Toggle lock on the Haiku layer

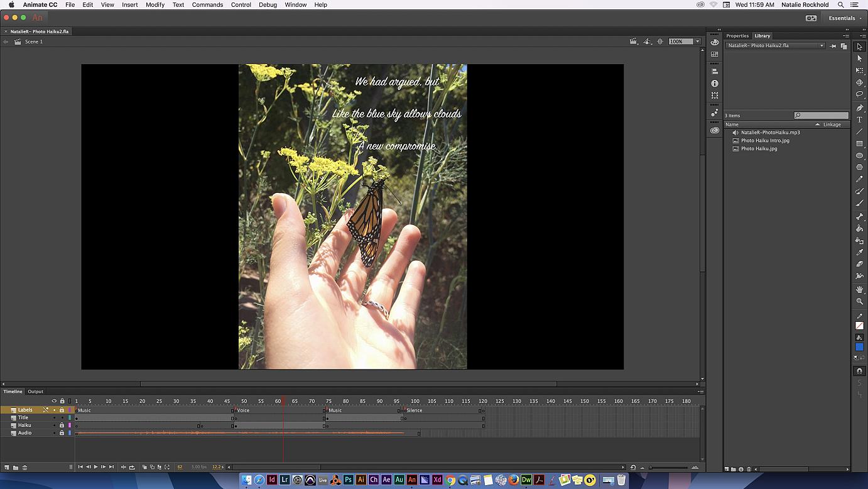pos(62,426)
